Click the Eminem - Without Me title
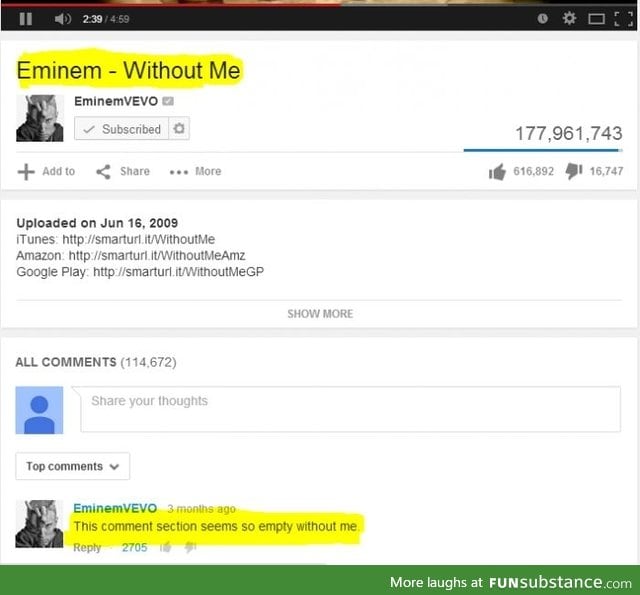This screenshot has width=640, height=595. (x=129, y=70)
